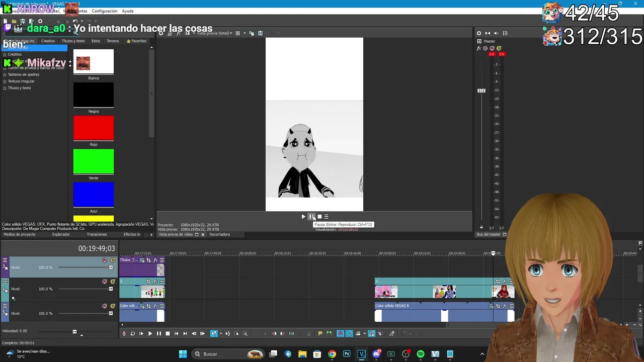Save snapshot to file in preview toolbar
The width and height of the screenshot is (644, 362).
tap(260, 33)
